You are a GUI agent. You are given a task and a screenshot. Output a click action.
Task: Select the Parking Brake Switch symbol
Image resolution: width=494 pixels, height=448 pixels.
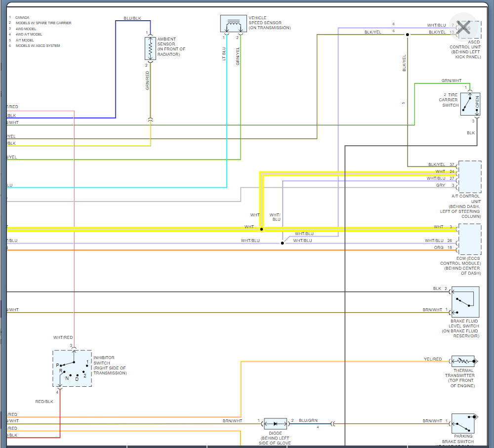[x=463, y=423]
